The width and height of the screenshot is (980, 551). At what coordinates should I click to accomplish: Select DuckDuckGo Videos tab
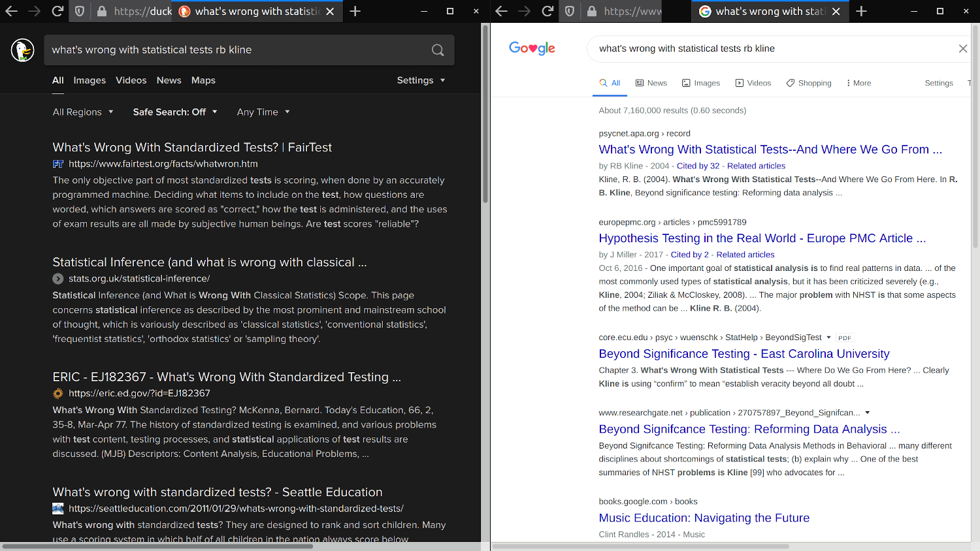(131, 80)
